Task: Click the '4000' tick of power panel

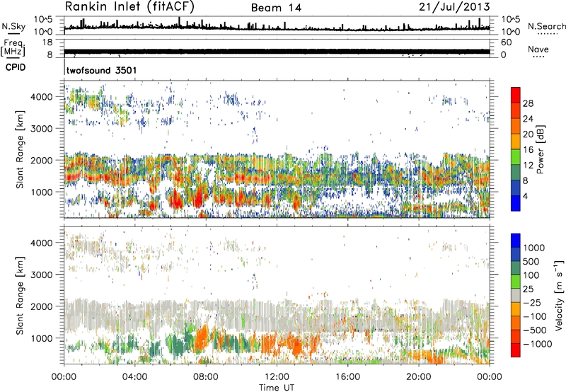Action: pyautogui.click(x=42, y=97)
